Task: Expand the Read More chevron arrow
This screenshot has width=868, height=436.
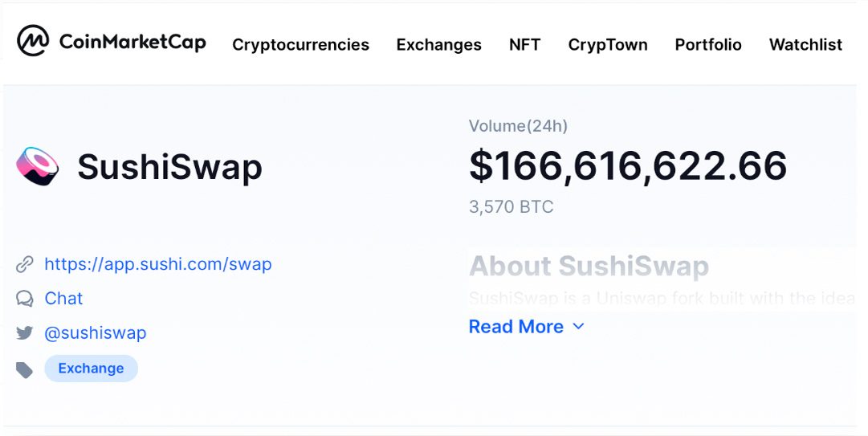Action: 578,327
